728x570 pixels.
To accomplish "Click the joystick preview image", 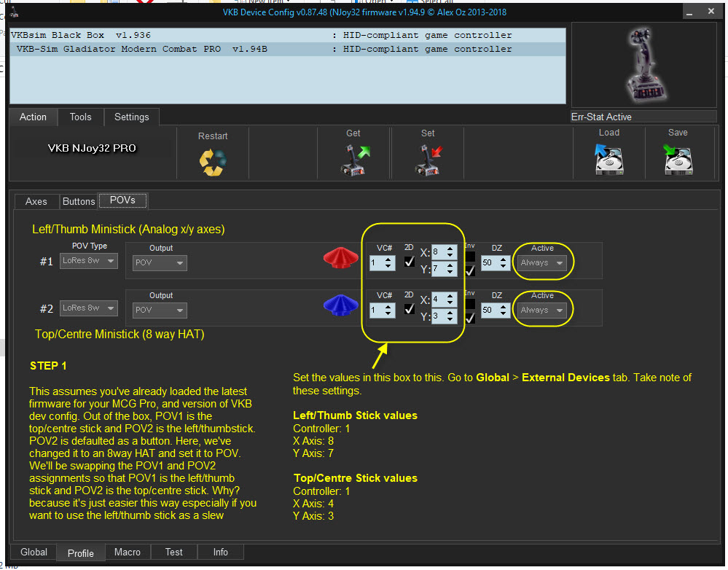I will pyautogui.click(x=643, y=65).
